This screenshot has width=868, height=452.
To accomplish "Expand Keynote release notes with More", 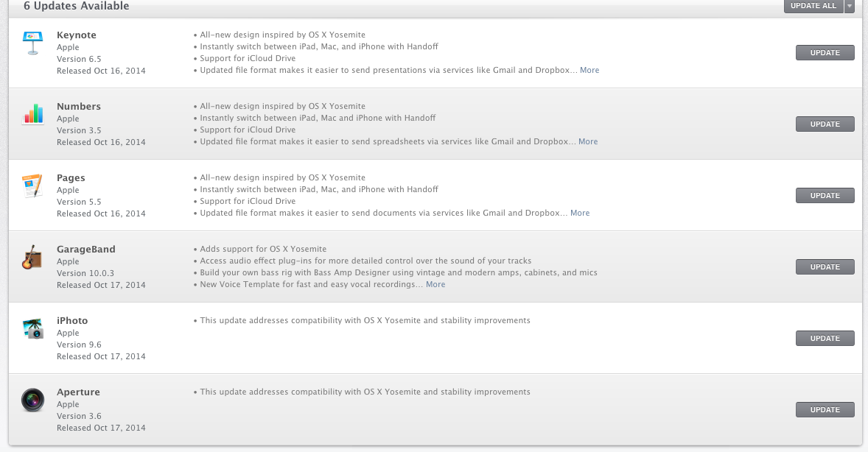I will [x=589, y=71].
